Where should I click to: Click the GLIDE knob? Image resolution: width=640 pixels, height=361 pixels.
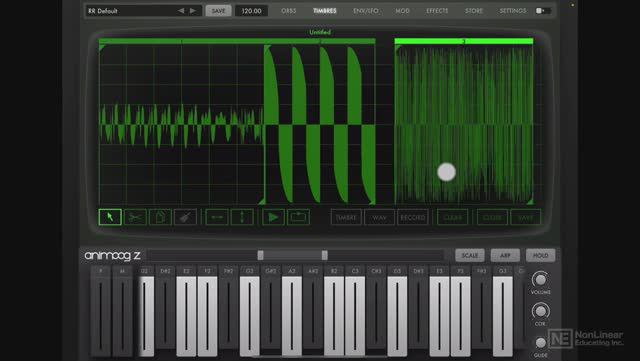tap(540, 342)
